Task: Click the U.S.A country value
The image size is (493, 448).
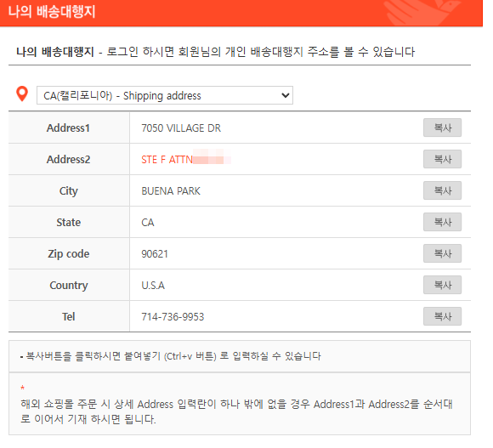Action: click(153, 286)
